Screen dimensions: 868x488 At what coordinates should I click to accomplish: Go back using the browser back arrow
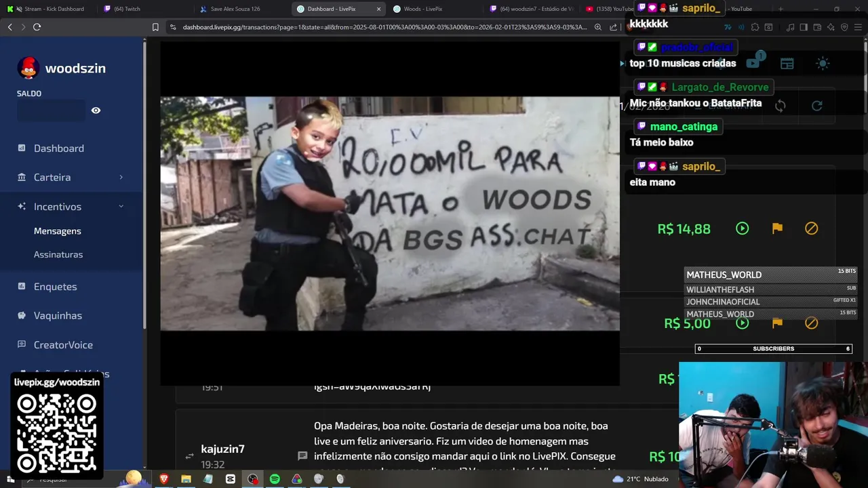pyautogui.click(x=9, y=27)
